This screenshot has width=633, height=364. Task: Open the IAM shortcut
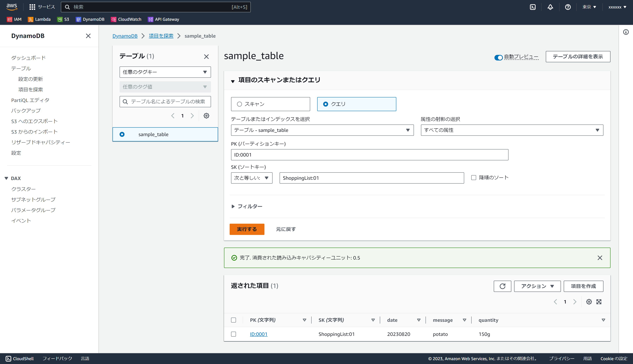[x=14, y=19]
